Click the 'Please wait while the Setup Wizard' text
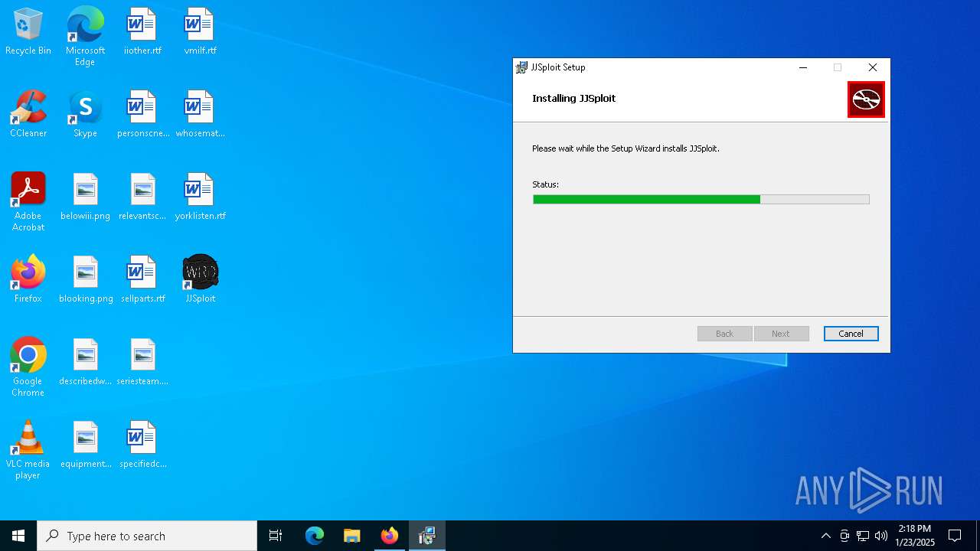 (x=626, y=148)
